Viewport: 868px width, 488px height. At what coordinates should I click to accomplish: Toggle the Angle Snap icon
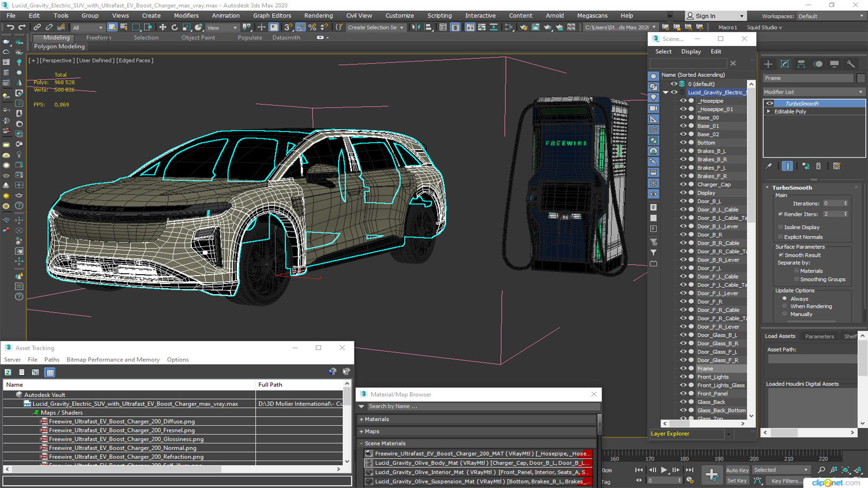[301, 27]
